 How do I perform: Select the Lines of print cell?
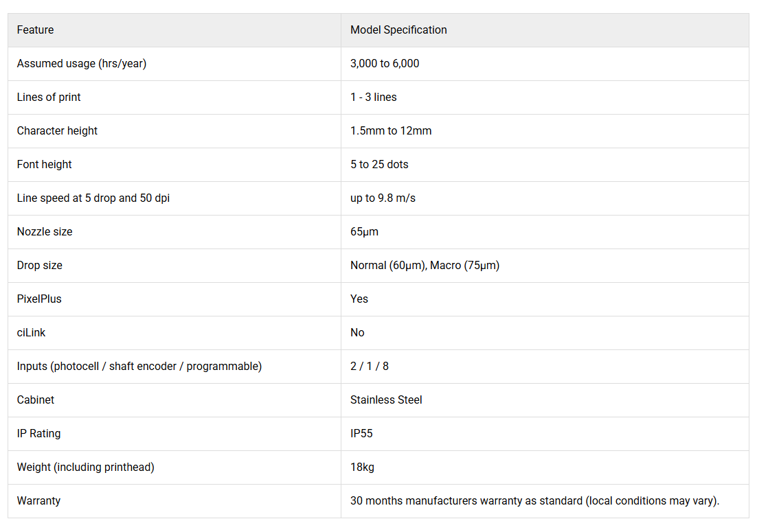(x=49, y=97)
